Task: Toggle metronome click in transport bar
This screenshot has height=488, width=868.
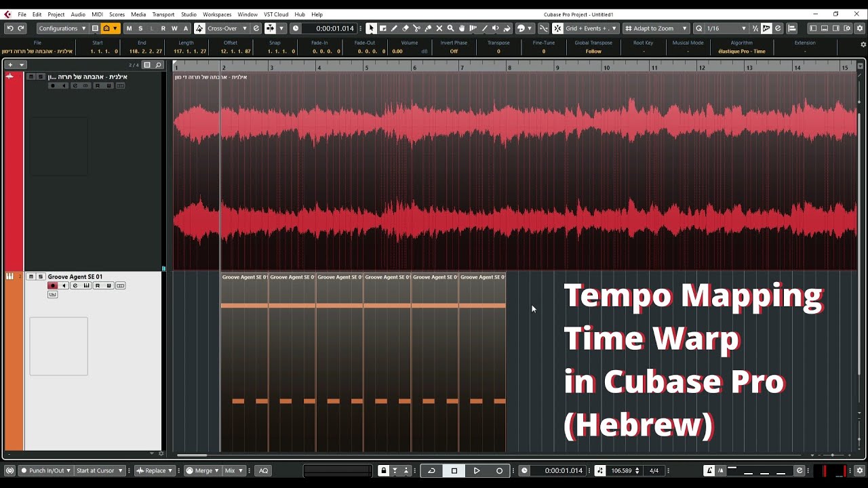Action: [709, 470]
